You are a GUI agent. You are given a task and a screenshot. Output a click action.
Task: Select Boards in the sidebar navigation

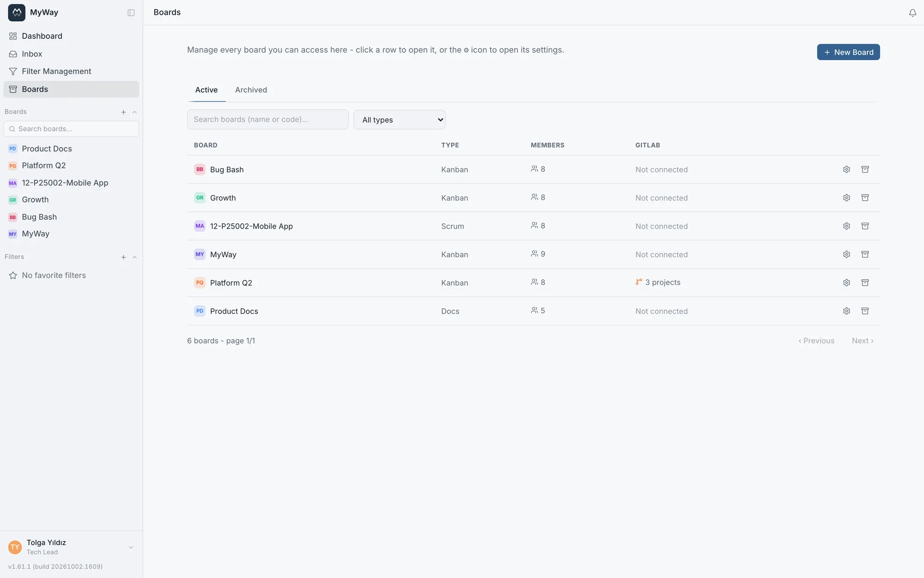point(71,89)
